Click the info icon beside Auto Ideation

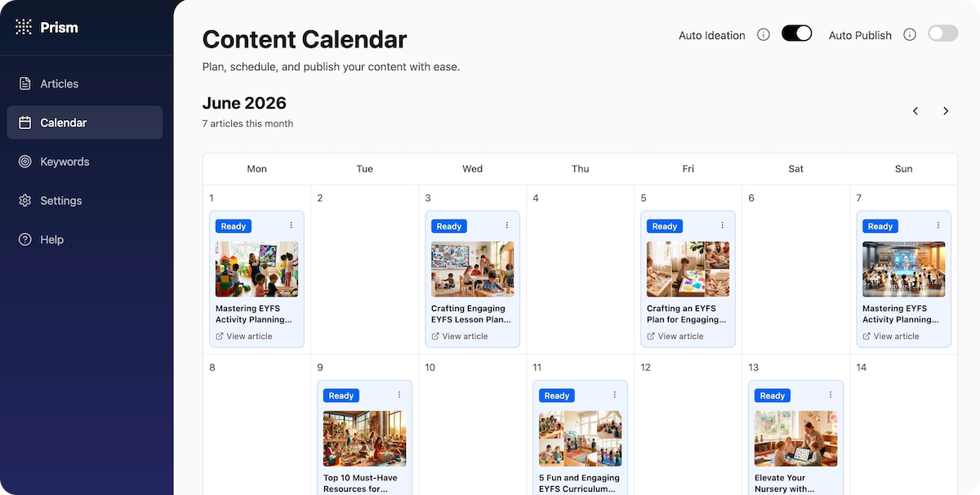coord(764,35)
